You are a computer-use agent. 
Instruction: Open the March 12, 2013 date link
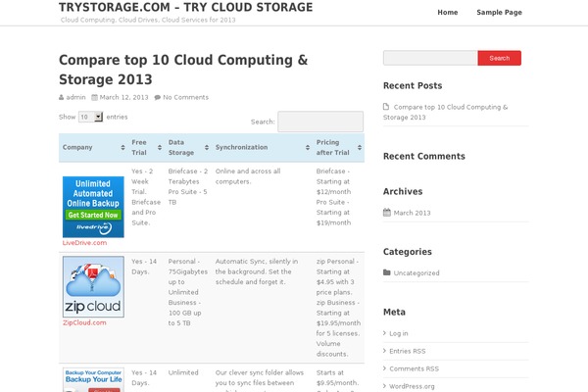(123, 97)
